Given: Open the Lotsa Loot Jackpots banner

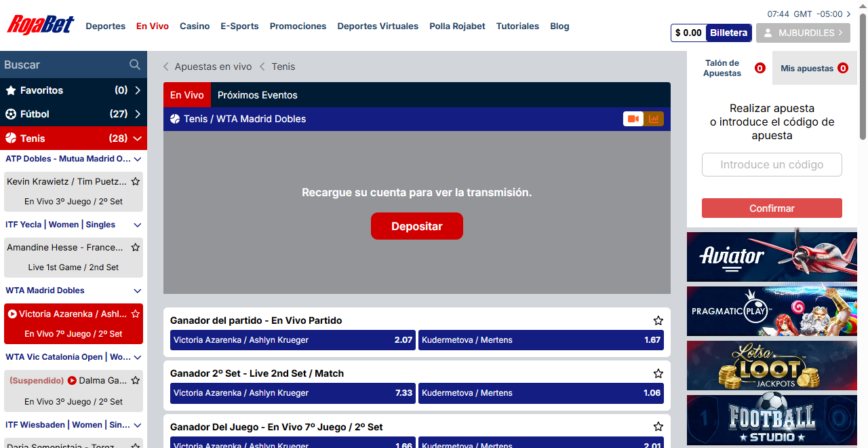Looking at the screenshot, I should click(x=772, y=365).
